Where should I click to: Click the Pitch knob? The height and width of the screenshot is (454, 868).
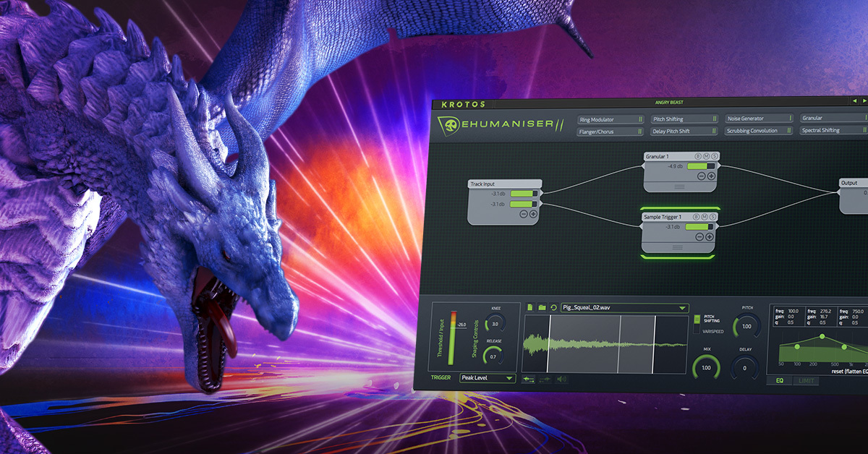click(x=747, y=326)
